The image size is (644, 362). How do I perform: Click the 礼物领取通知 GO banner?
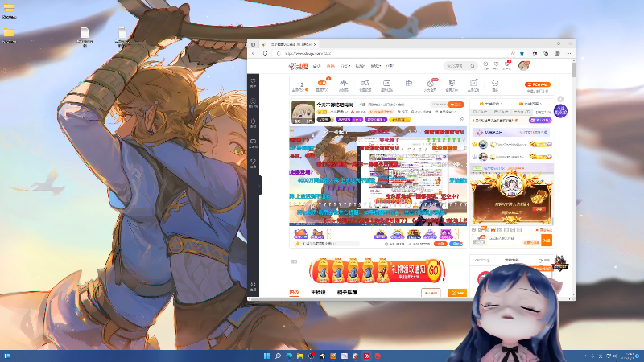coord(377,271)
